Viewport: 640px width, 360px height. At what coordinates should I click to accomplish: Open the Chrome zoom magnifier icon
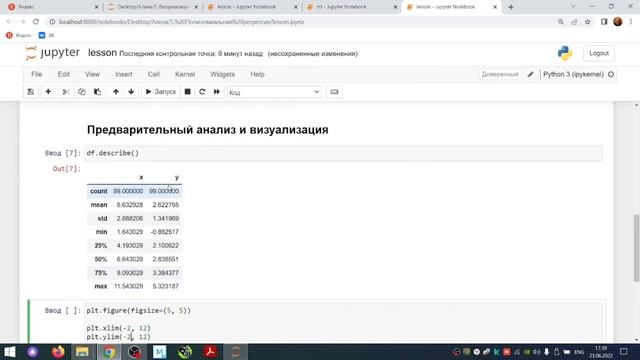coord(560,22)
